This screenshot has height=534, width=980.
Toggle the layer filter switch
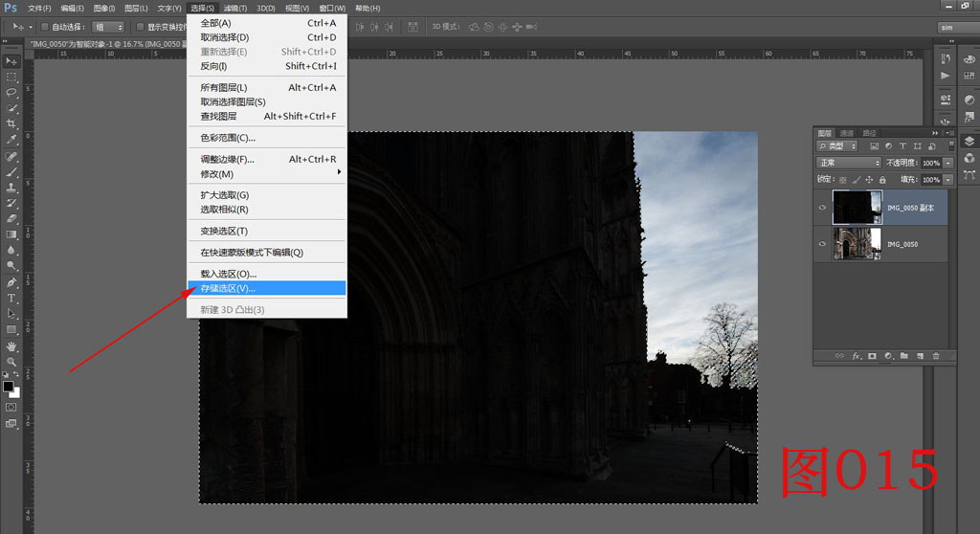tap(951, 145)
